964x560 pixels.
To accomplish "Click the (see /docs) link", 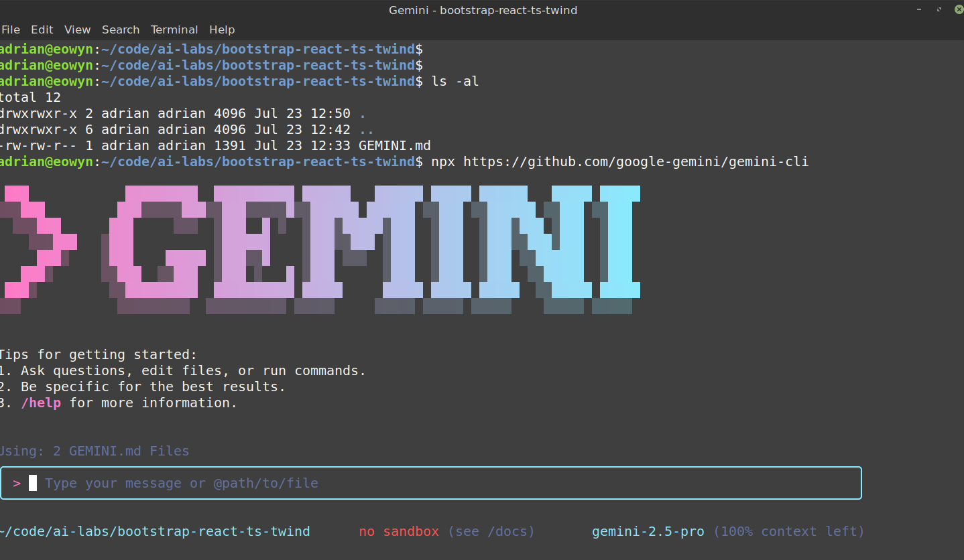I will (x=491, y=531).
